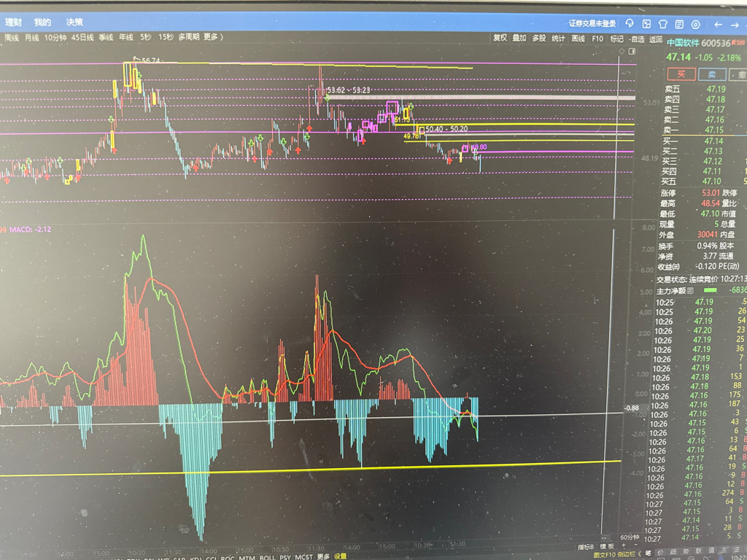
Task: Click the main net inflow info icon
Action: 690,290
